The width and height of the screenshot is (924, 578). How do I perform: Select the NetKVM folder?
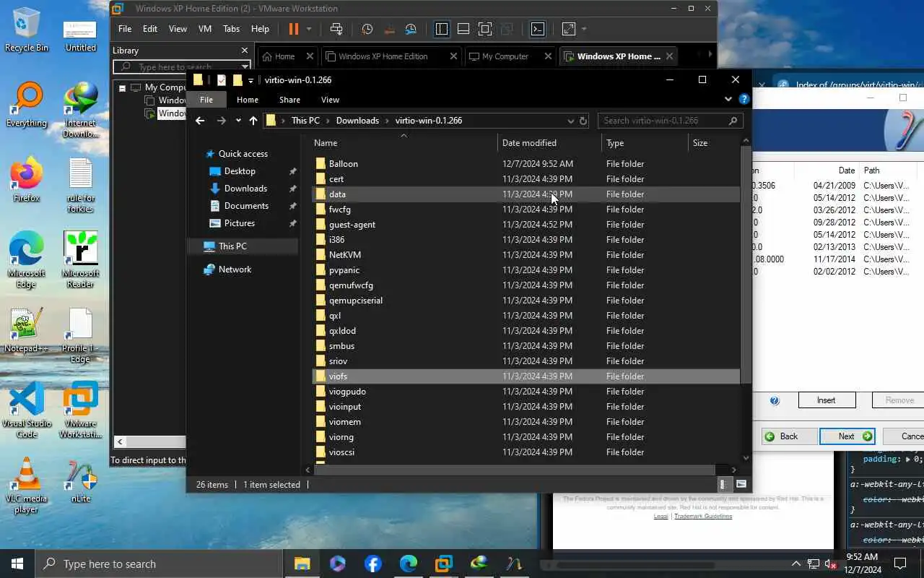coord(525,255)
